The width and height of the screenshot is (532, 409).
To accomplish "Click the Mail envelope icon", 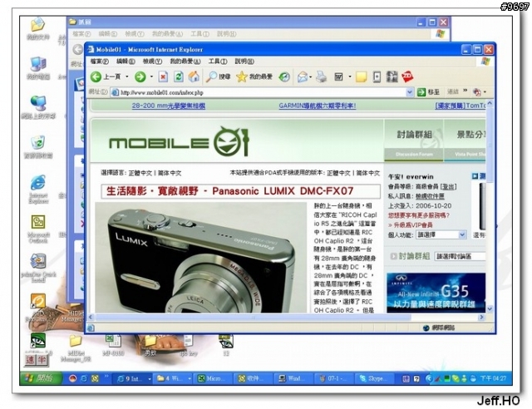I will click(x=303, y=77).
